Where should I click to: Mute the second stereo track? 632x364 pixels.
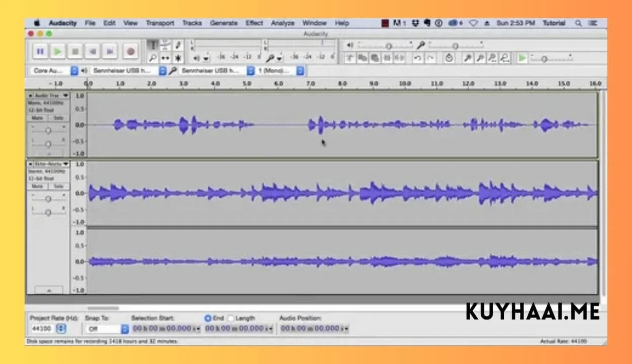[37, 187]
